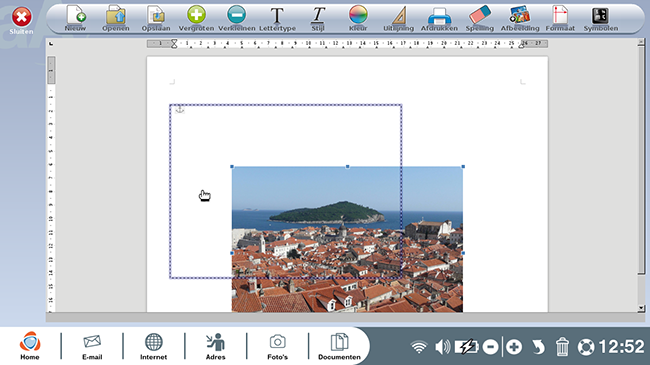Zoom in using Vergroten
Viewport: 650px width, 365px height.
196,18
